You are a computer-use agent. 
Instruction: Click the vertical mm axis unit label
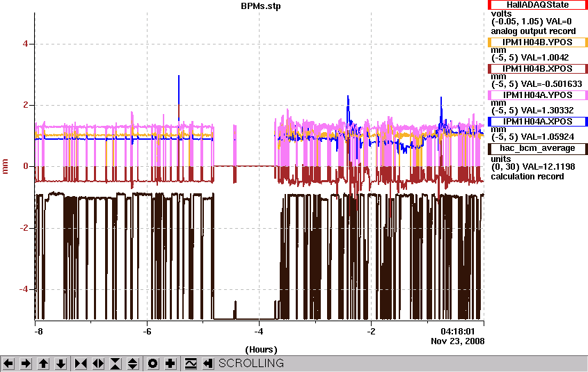coord(6,166)
